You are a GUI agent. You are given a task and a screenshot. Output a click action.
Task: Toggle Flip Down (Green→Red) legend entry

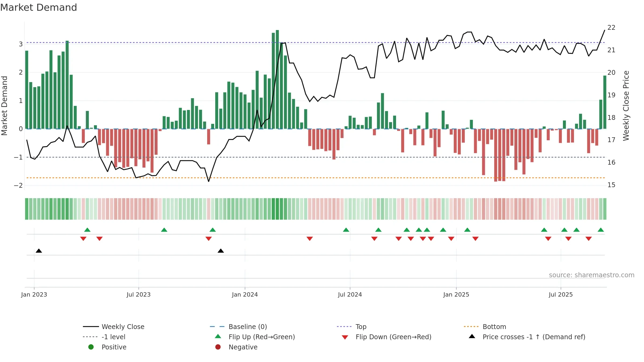(x=386, y=337)
